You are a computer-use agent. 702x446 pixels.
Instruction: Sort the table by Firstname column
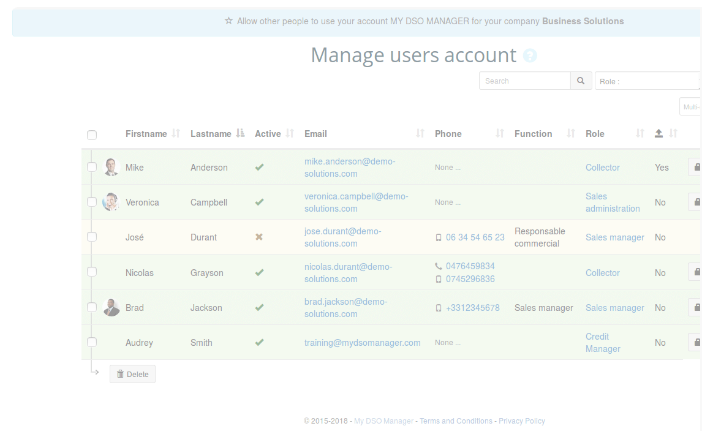(x=146, y=134)
